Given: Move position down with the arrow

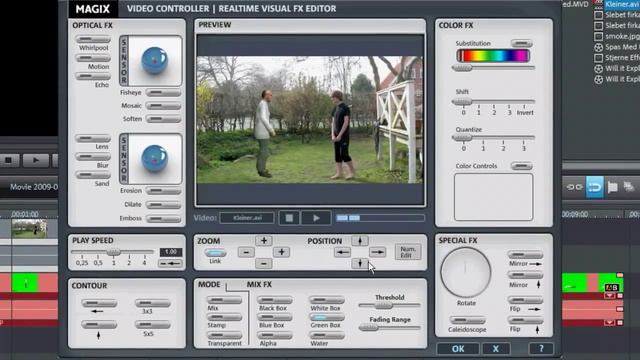Looking at the screenshot, I should (360, 263).
